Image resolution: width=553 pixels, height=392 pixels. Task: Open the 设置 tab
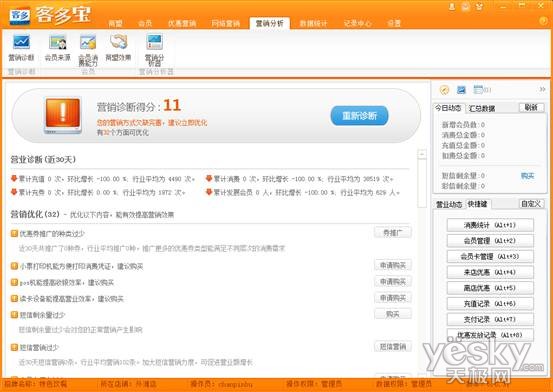coord(394,24)
